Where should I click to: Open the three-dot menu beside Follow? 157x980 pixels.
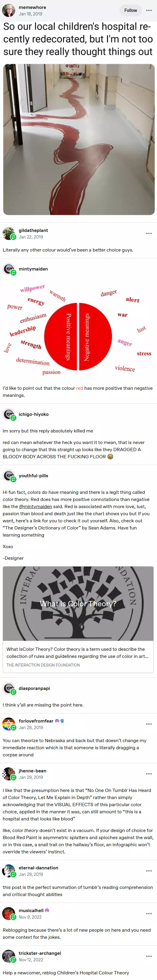[x=149, y=10]
